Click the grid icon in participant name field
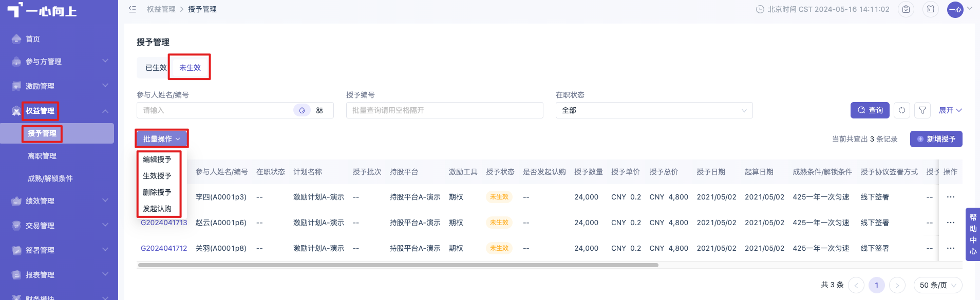 tap(319, 110)
